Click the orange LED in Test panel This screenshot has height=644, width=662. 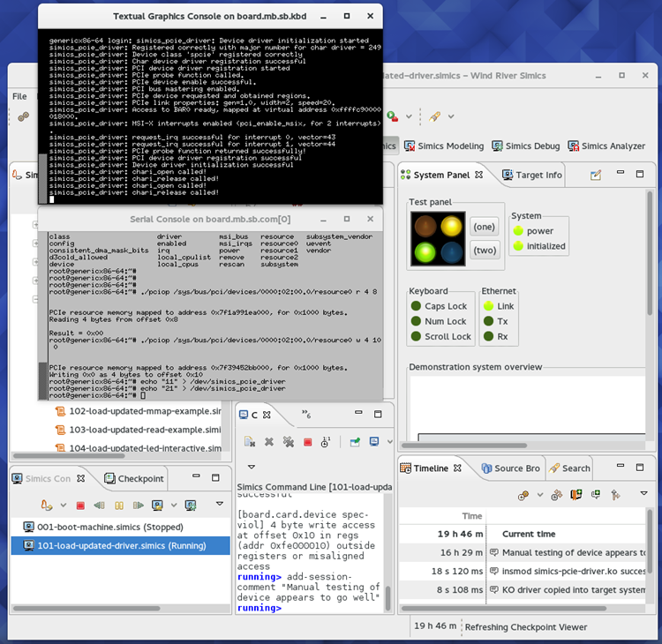[x=425, y=225]
